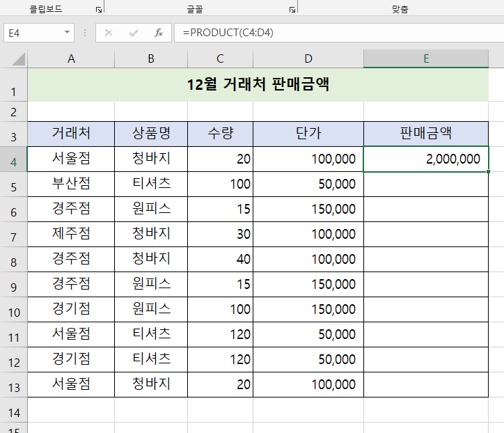Select row 12 header

13,360
